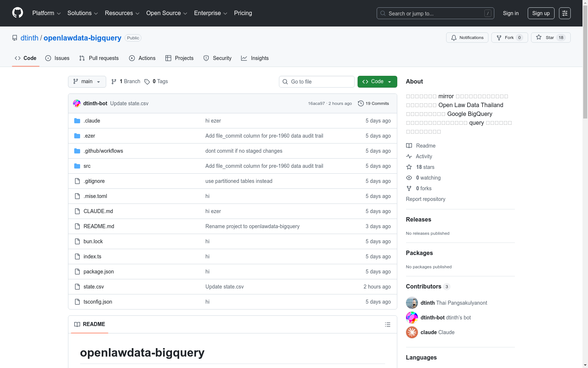Switch to the Projects tab
The image size is (588, 368).
pyautogui.click(x=179, y=58)
